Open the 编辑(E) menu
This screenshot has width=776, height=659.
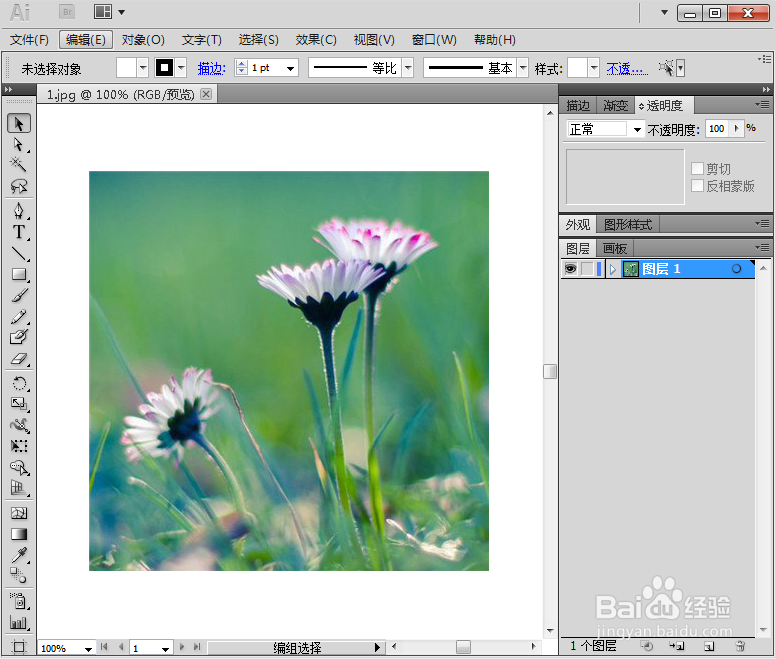pyautogui.click(x=86, y=40)
